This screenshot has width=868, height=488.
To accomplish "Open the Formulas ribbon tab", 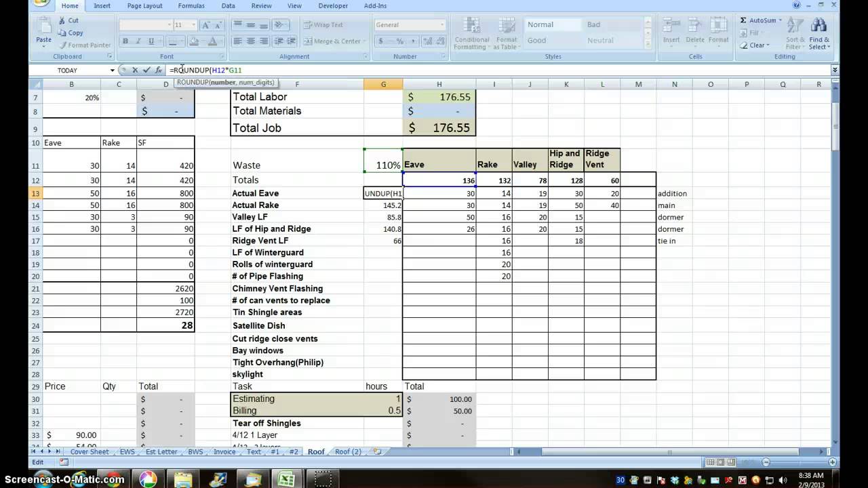I will point(191,6).
